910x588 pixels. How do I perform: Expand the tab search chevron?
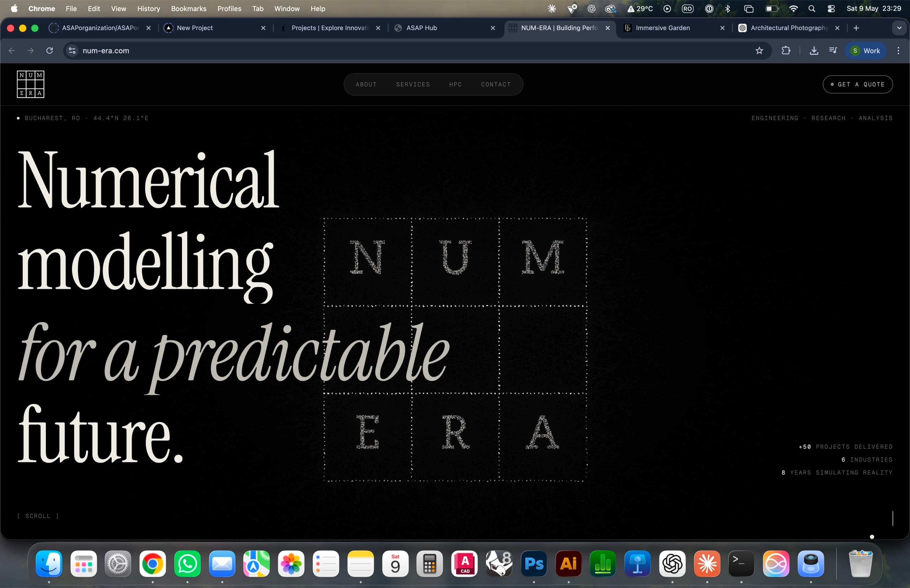[899, 28]
